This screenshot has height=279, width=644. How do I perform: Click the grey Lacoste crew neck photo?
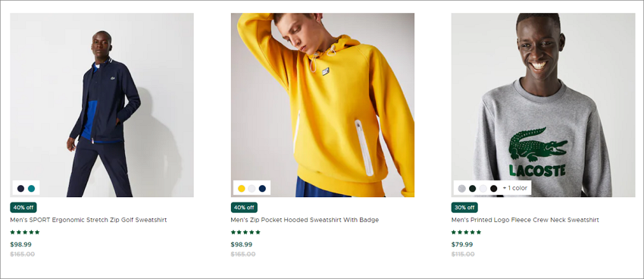click(543, 105)
